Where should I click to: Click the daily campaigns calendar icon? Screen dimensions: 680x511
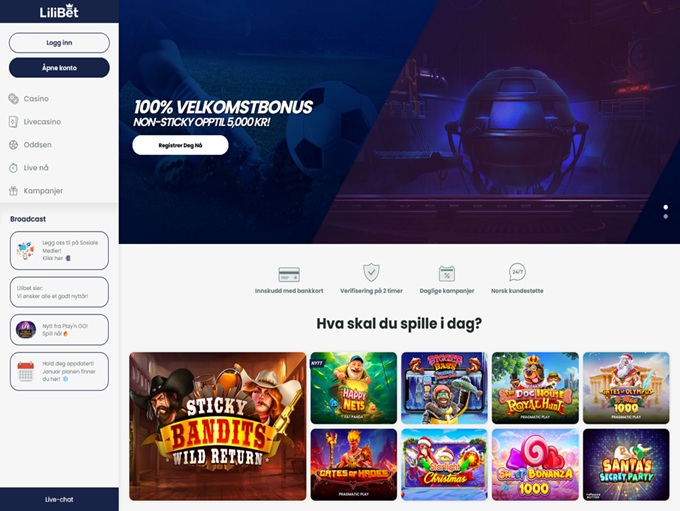point(447,274)
